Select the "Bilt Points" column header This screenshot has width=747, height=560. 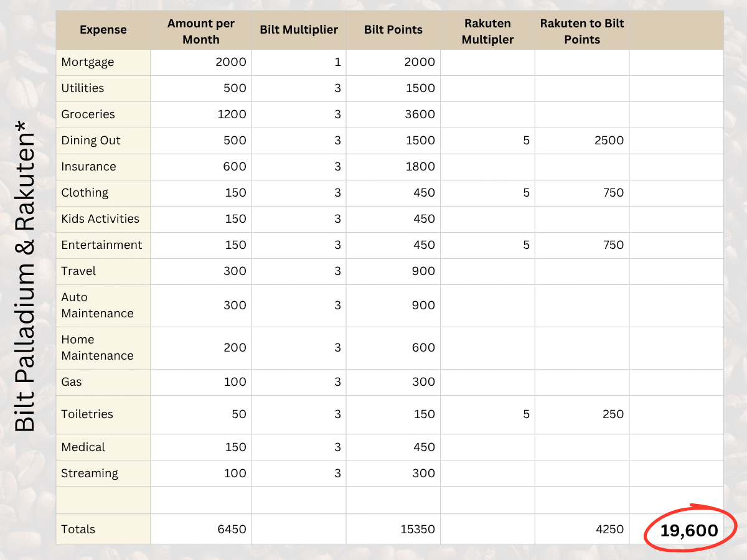tap(393, 30)
